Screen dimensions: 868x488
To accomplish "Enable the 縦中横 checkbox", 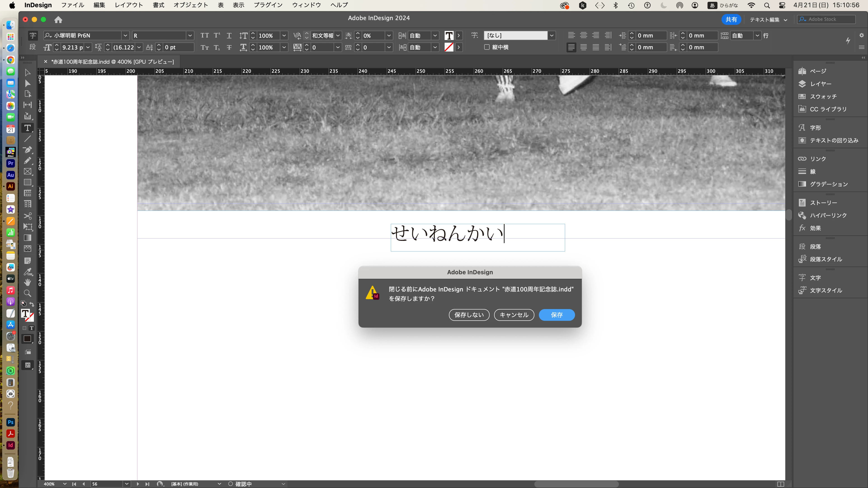I will pyautogui.click(x=487, y=47).
